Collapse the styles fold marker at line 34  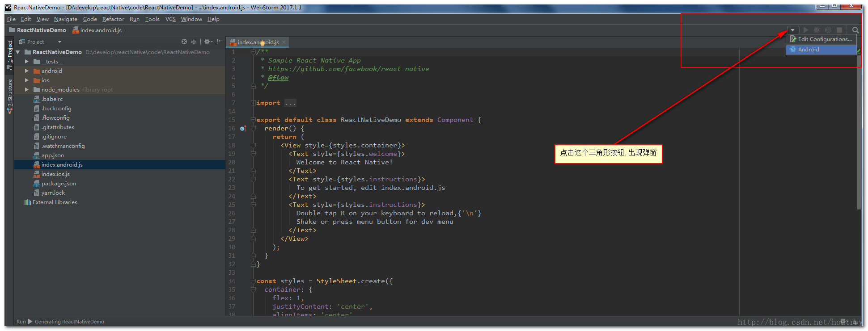pos(253,281)
